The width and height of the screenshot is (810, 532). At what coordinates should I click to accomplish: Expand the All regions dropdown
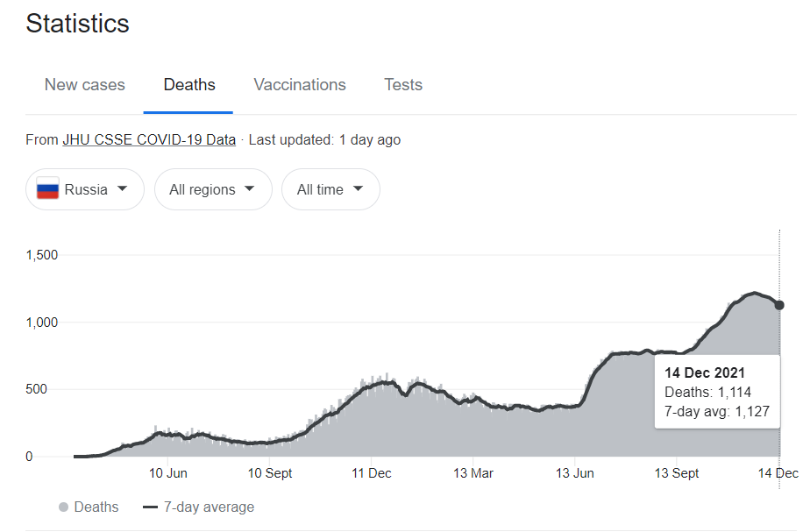pos(213,189)
